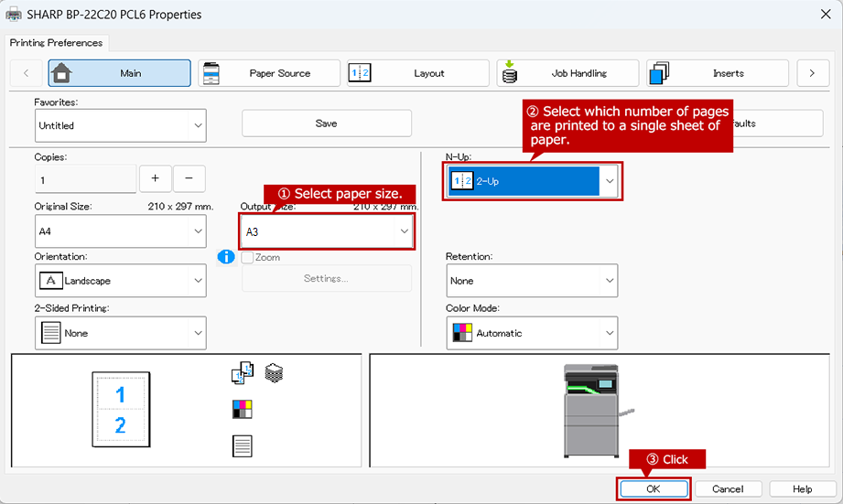Open the N-Up dropdown showing 2-Up

532,181
